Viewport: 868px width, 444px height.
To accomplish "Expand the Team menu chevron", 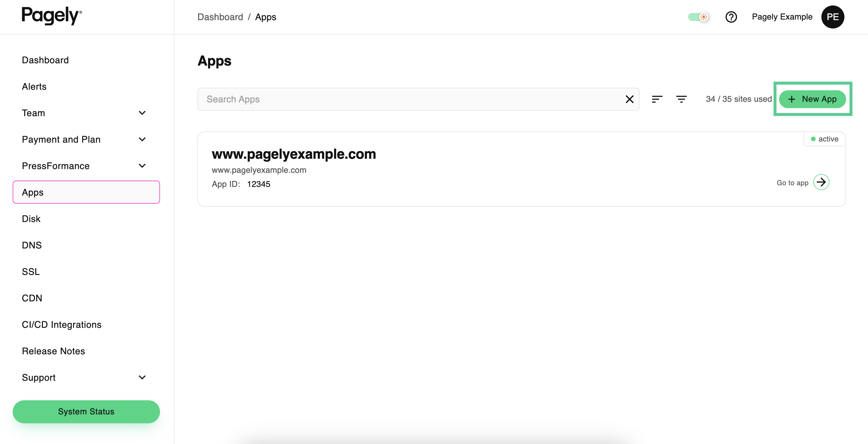I will [x=142, y=113].
